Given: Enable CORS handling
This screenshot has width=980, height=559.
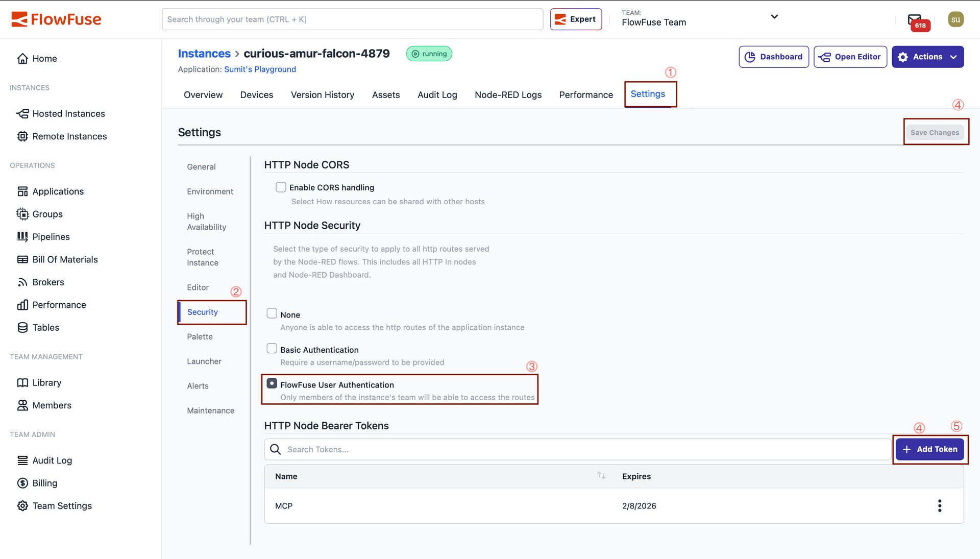Looking at the screenshot, I should pos(281,187).
